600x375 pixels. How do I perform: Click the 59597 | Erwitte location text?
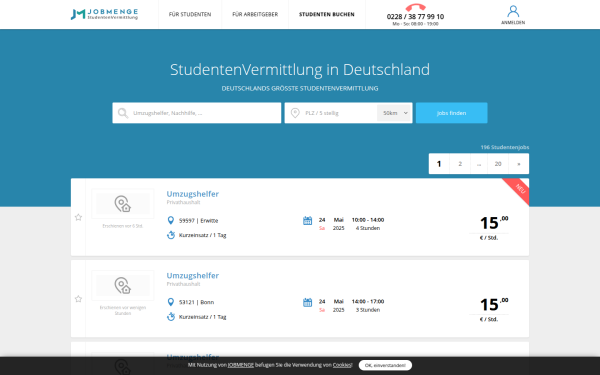198,221
